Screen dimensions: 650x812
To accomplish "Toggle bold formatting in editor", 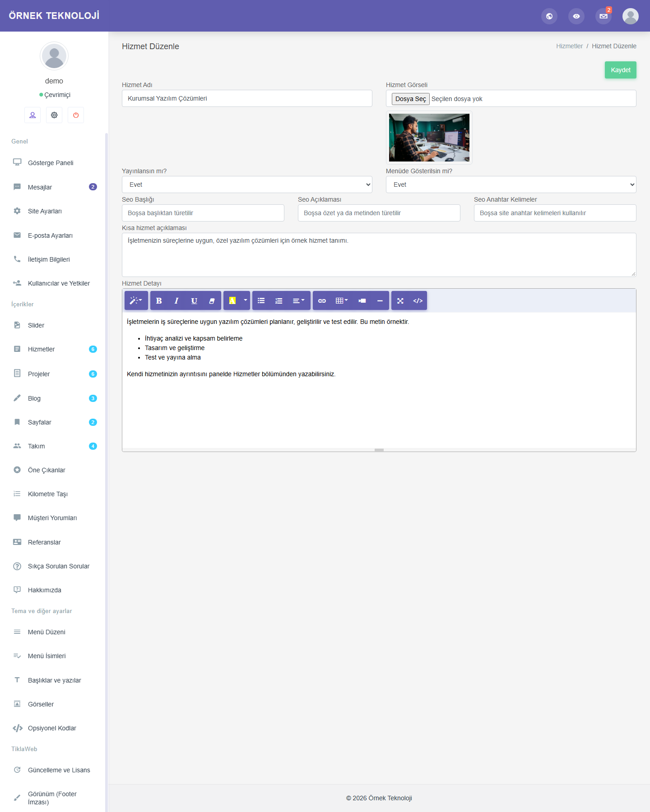I will click(x=159, y=300).
